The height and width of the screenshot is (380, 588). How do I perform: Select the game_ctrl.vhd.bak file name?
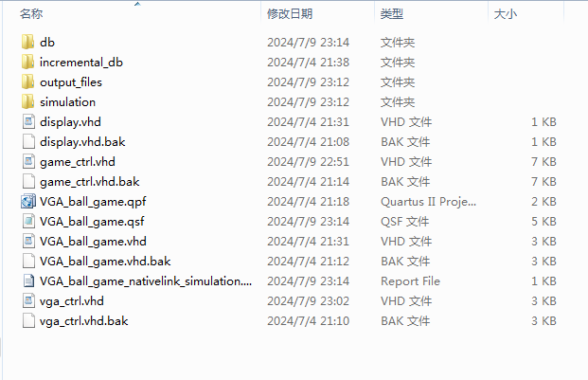(90, 182)
